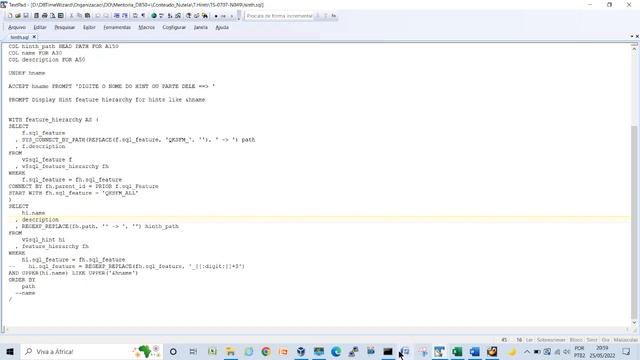This screenshot has width=640, height=360.
Task: Click the 'START WITH fh.sql_feature' line
Action: [x=73, y=193]
